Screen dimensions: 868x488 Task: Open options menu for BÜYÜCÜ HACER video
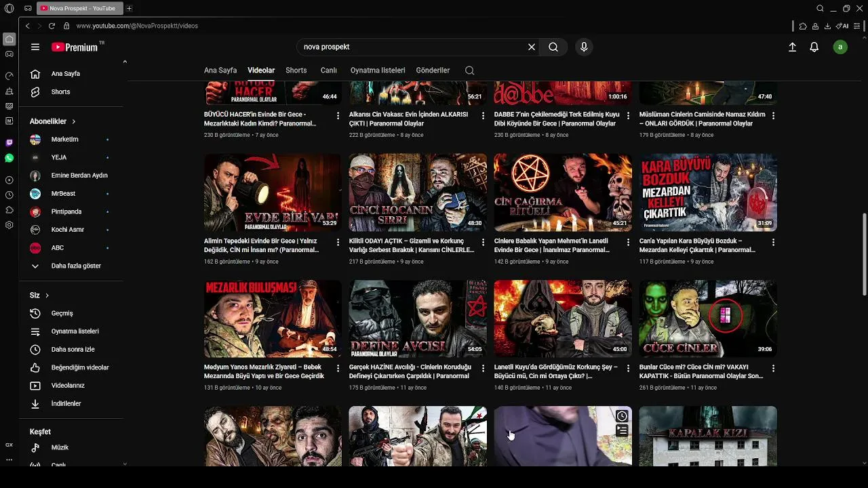338,116
